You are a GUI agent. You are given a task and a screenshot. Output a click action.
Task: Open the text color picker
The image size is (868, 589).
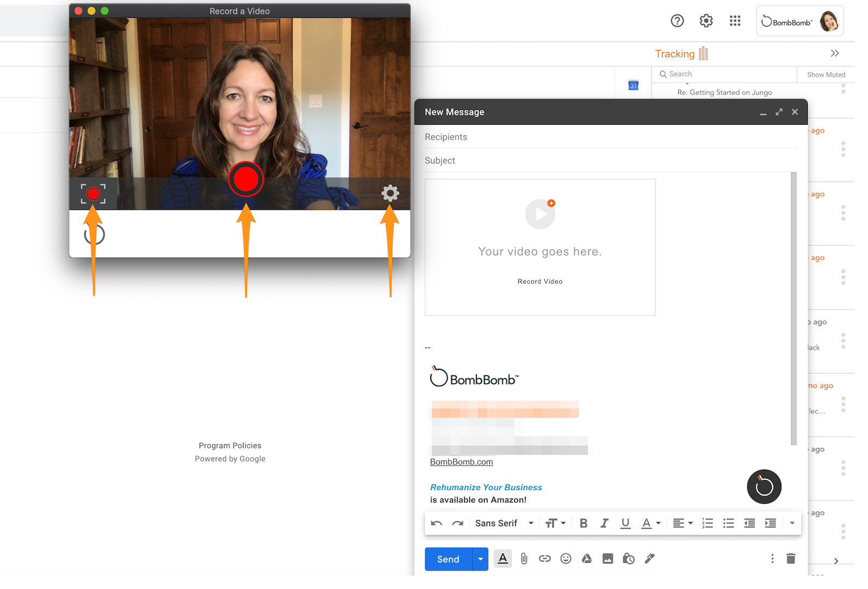(x=650, y=523)
